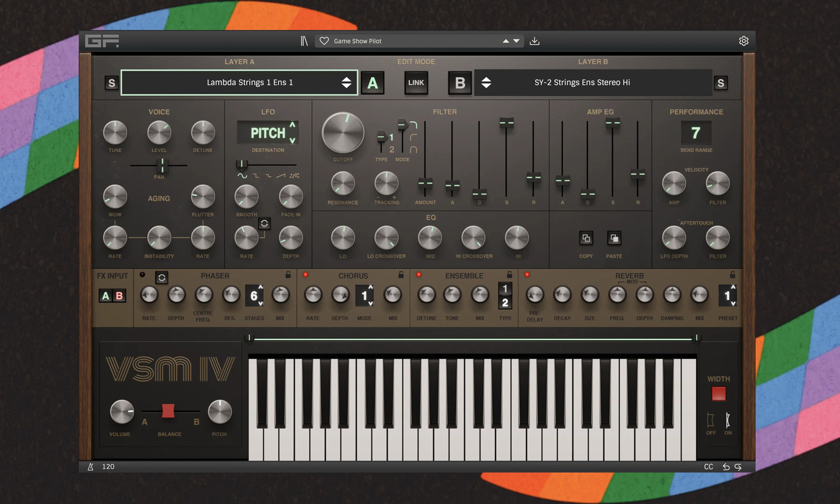This screenshot has width=840, height=504.
Task: Select the low-pass filter mode symbol
Action: pyautogui.click(x=413, y=125)
